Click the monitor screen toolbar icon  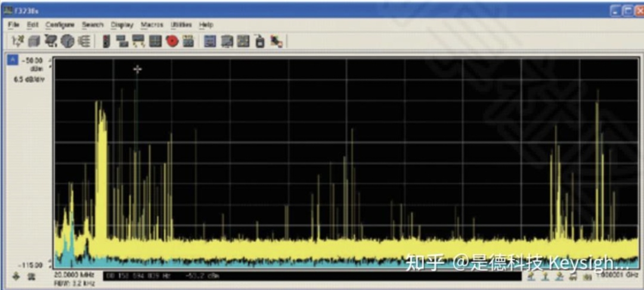[227, 41]
